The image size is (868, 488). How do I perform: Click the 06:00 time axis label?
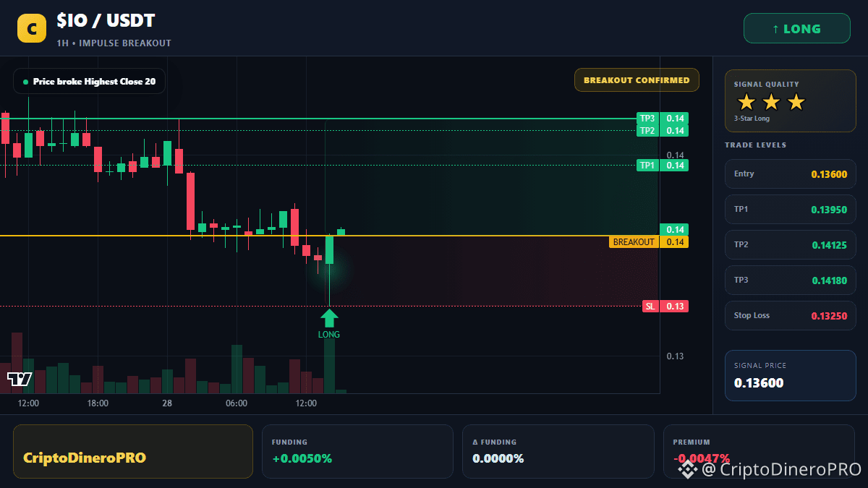click(x=237, y=403)
